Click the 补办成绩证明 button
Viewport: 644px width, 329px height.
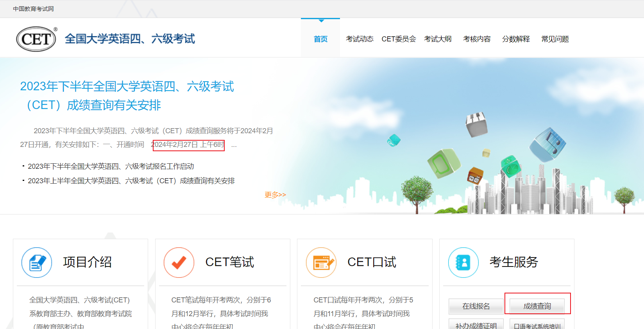tap(476, 325)
